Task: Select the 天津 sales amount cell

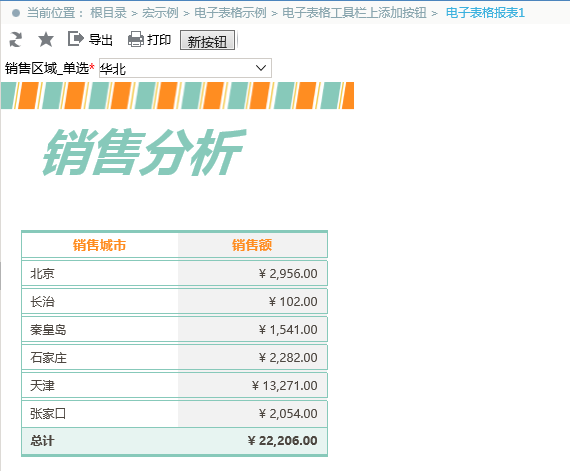Action: 253,385
